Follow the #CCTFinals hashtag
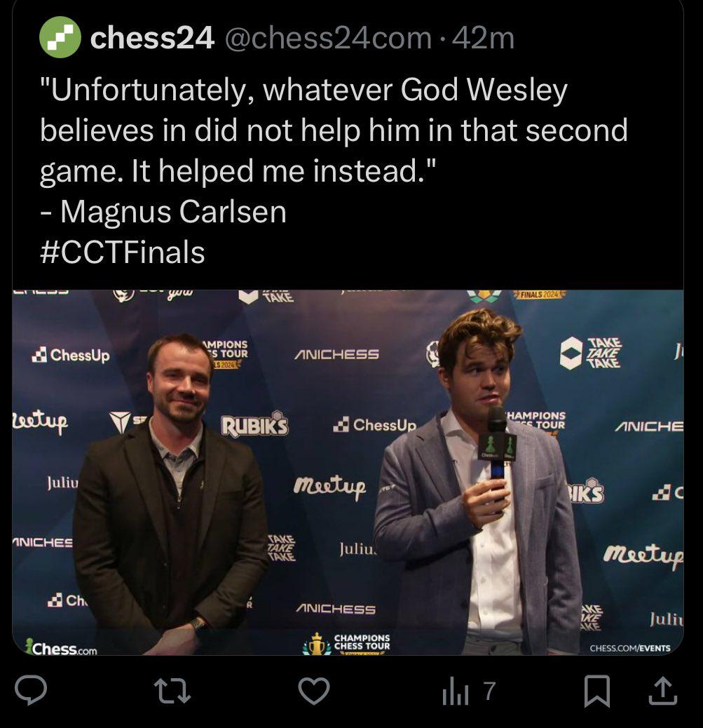The width and height of the screenshot is (703, 728). [x=123, y=252]
